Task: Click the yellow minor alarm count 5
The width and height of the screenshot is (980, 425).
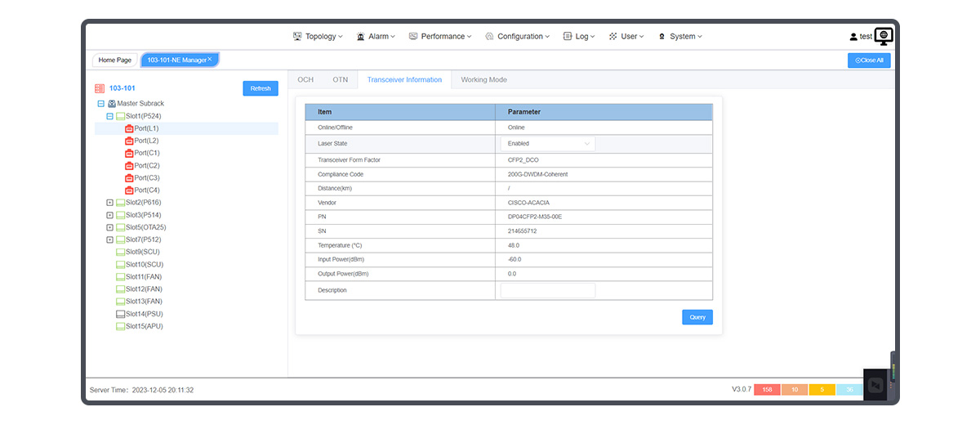Action: (x=822, y=390)
